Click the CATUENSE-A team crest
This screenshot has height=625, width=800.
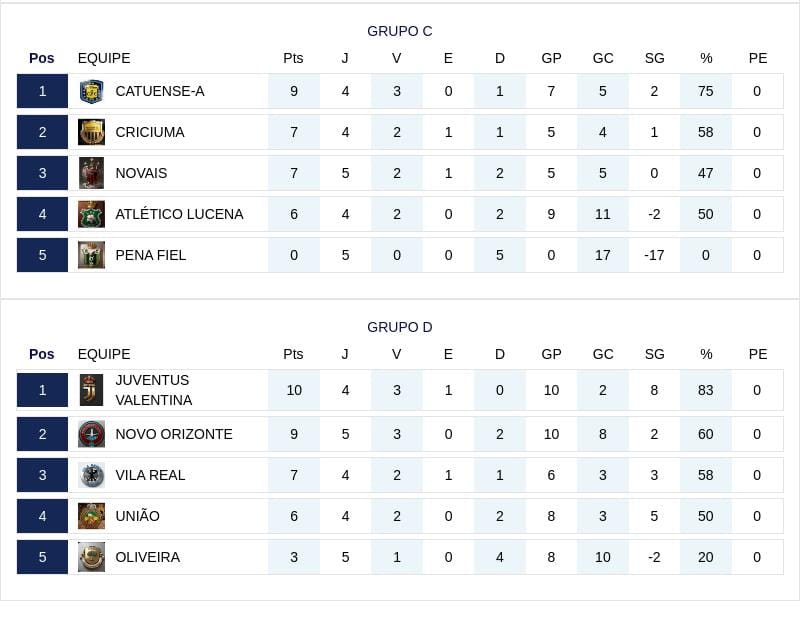[91, 91]
